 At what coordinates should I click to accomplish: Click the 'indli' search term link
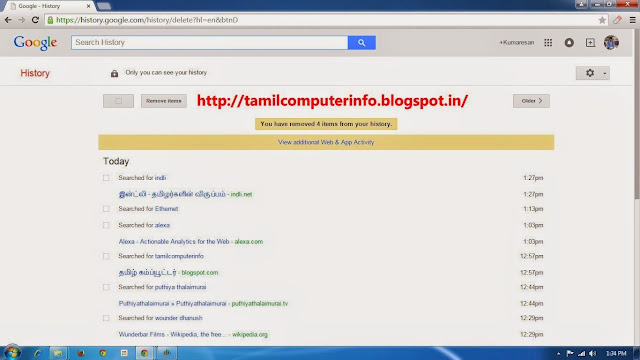[160, 178]
